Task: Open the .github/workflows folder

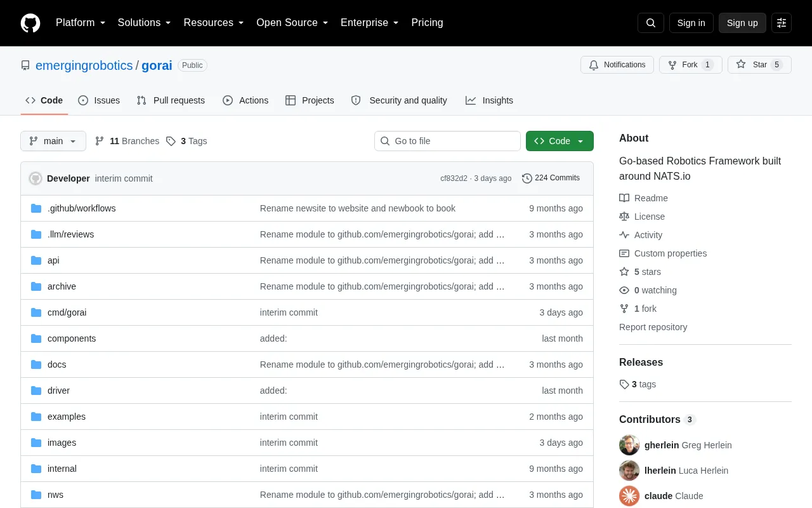Action: click(81, 208)
